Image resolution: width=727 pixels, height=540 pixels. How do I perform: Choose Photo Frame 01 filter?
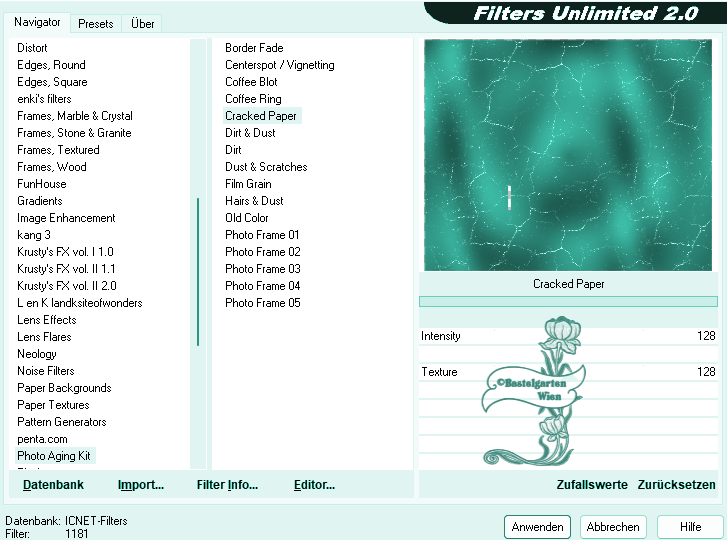pyautogui.click(x=262, y=235)
